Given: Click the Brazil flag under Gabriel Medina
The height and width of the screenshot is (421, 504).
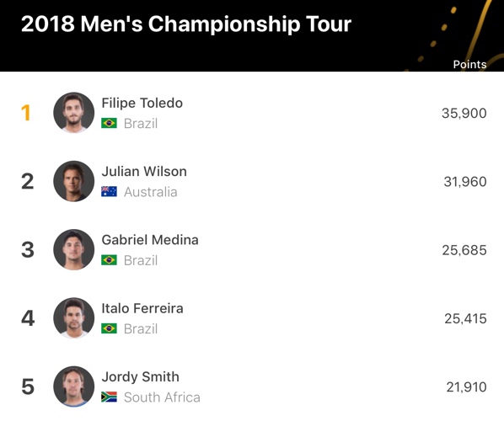Looking at the screenshot, I should pyautogui.click(x=109, y=260).
